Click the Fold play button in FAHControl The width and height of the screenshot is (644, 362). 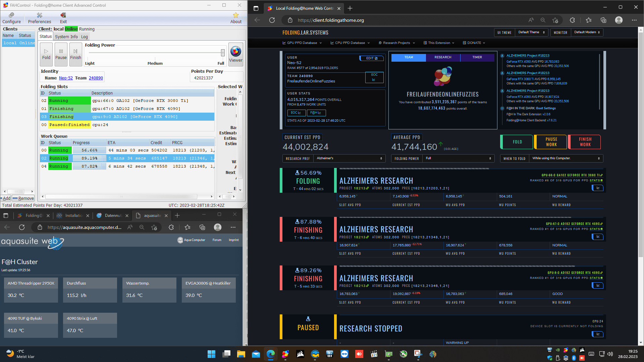46,54
